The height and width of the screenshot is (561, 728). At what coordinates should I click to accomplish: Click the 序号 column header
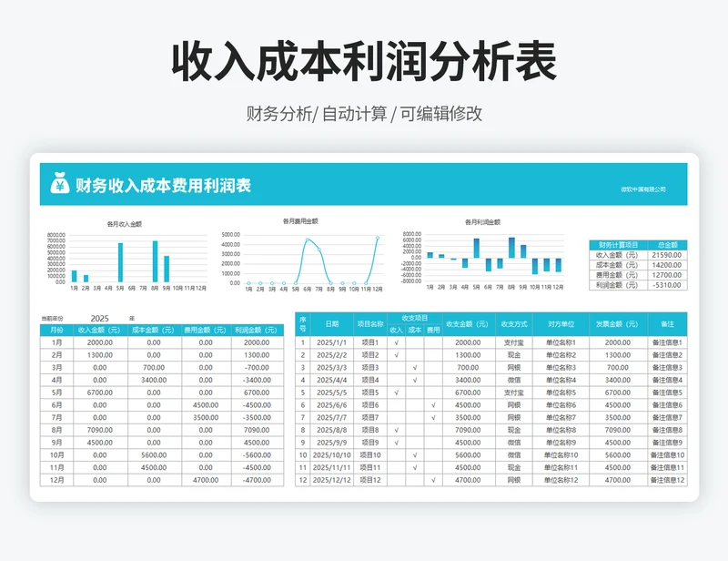(303, 324)
